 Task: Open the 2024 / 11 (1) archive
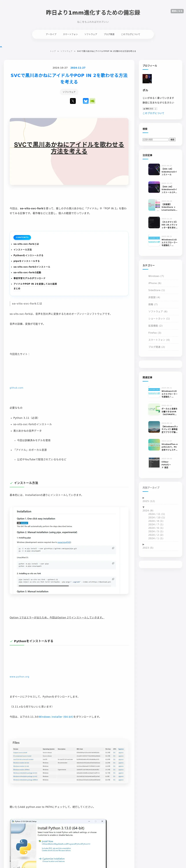click(x=157, y=514)
